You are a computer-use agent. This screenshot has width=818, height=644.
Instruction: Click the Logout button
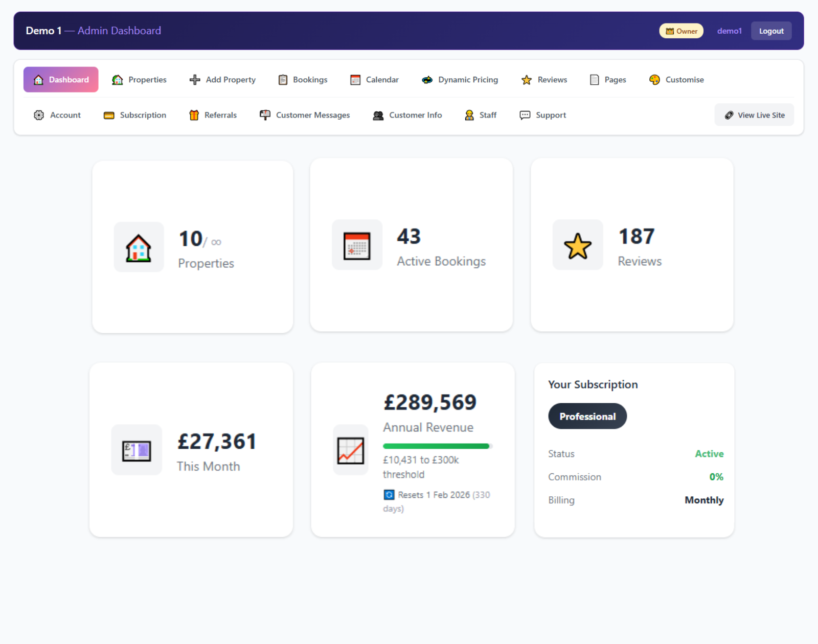click(x=771, y=31)
